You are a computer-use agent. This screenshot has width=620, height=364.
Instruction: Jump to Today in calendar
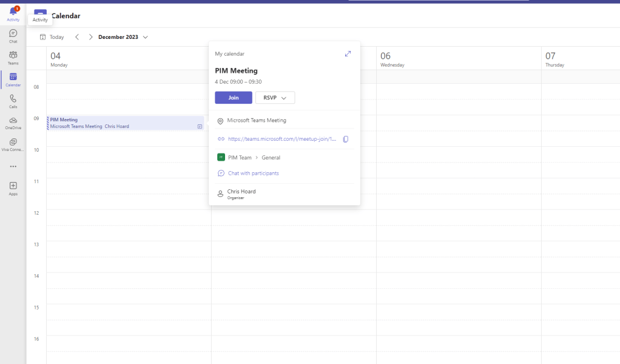(52, 37)
